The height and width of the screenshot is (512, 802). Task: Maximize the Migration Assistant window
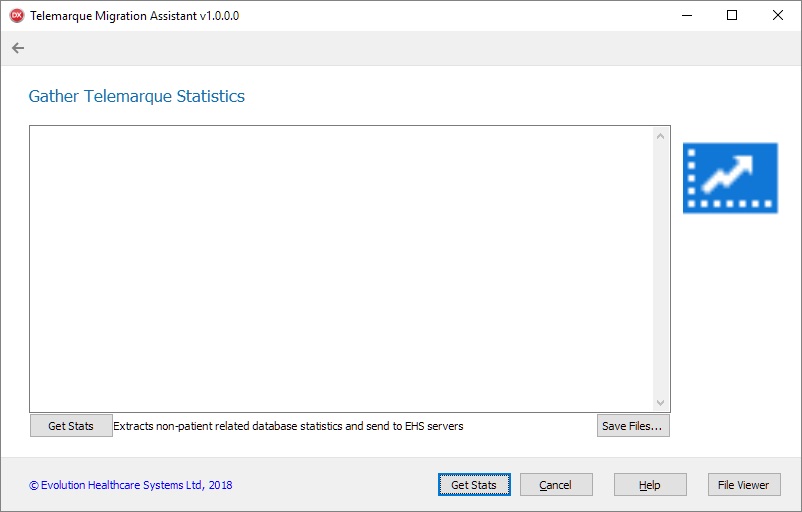732,16
